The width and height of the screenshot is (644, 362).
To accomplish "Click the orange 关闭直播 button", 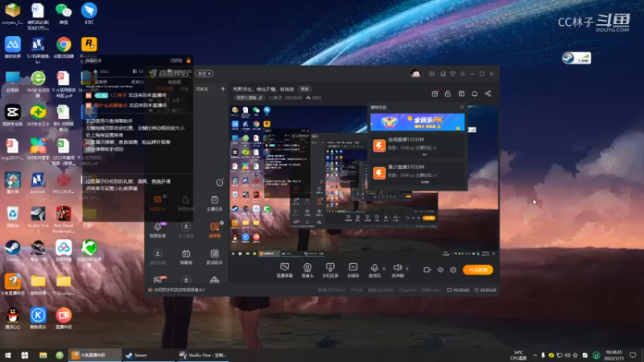I will coord(477,269).
